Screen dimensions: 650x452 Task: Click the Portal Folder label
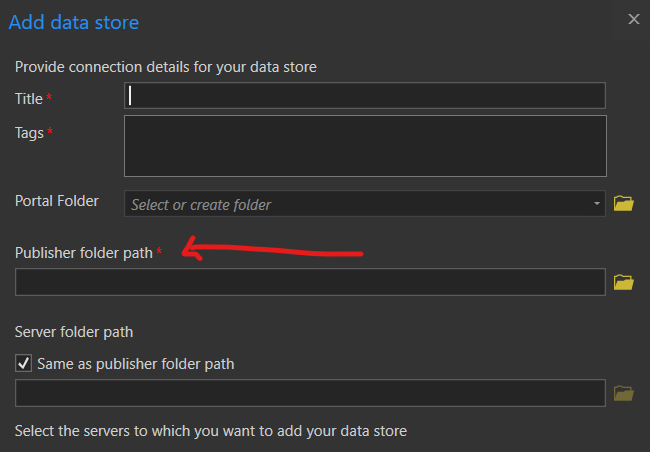tap(57, 201)
